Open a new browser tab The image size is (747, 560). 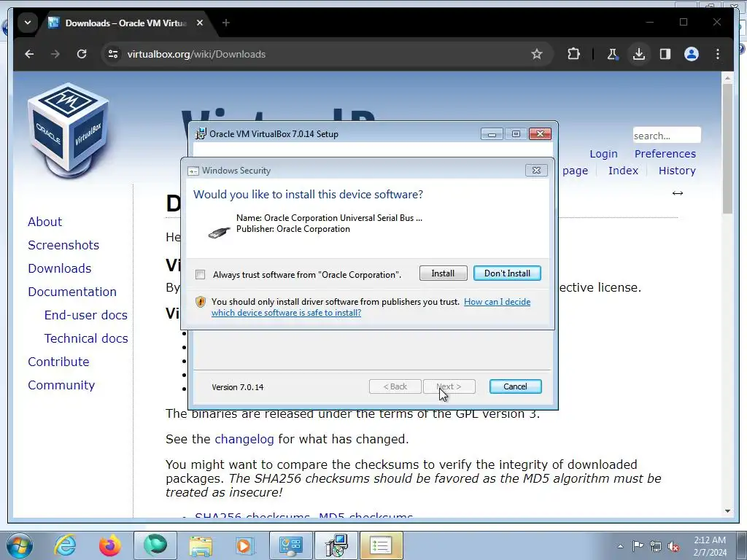tap(226, 23)
